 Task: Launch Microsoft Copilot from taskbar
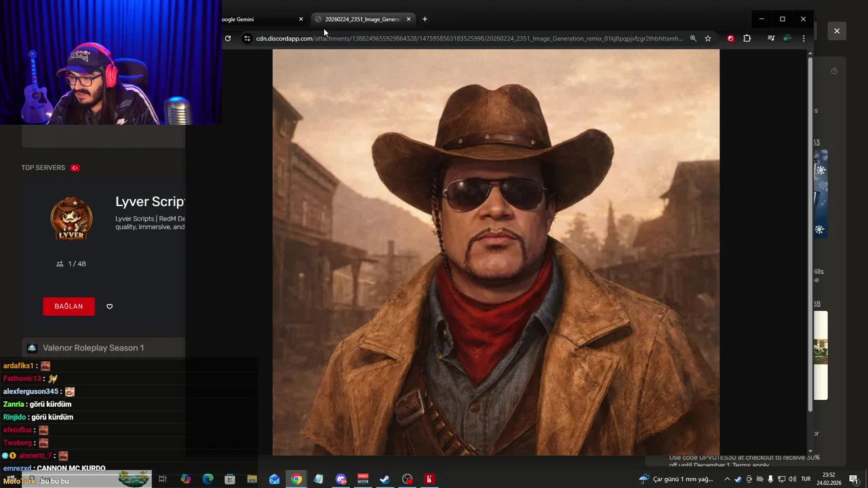[x=186, y=479]
